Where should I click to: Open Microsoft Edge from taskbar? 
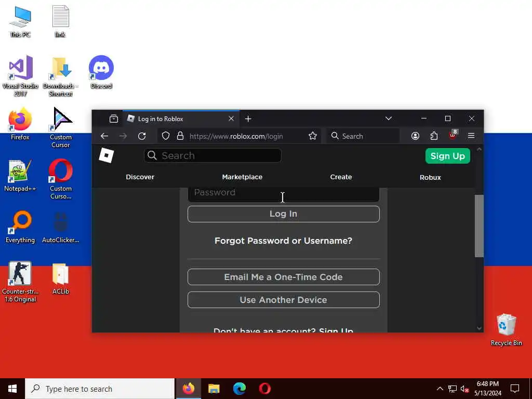tap(239, 389)
